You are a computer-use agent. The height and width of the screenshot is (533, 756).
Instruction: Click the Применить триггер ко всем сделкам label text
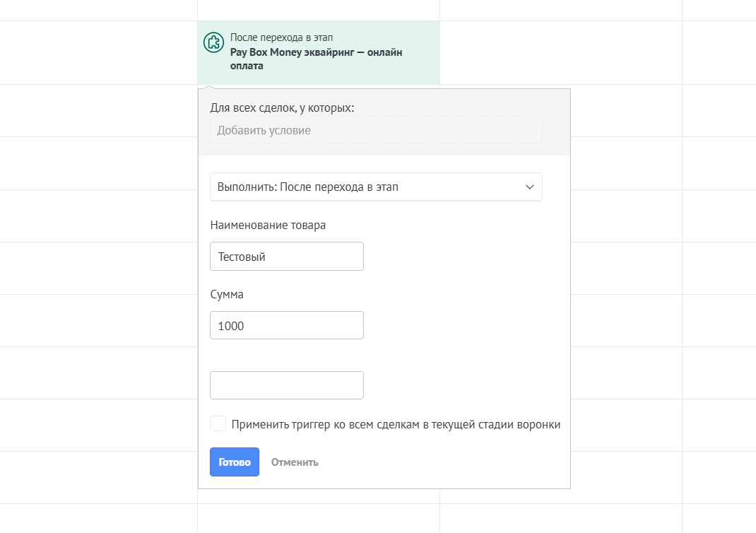coord(396,424)
